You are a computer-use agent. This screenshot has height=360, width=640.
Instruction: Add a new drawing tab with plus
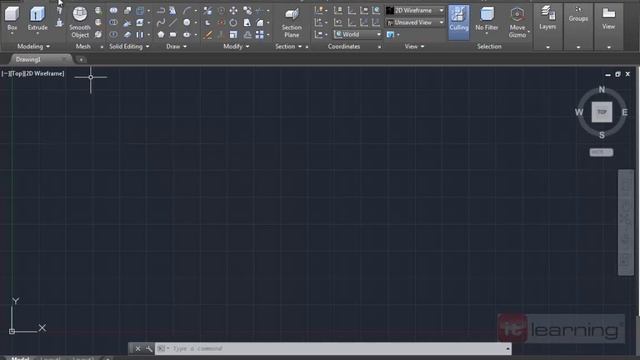coord(81,60)
